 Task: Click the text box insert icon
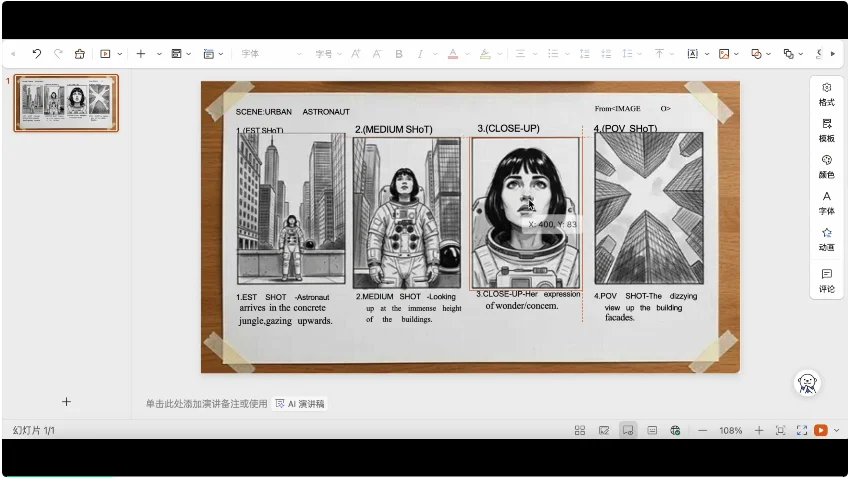pos(691,54)
